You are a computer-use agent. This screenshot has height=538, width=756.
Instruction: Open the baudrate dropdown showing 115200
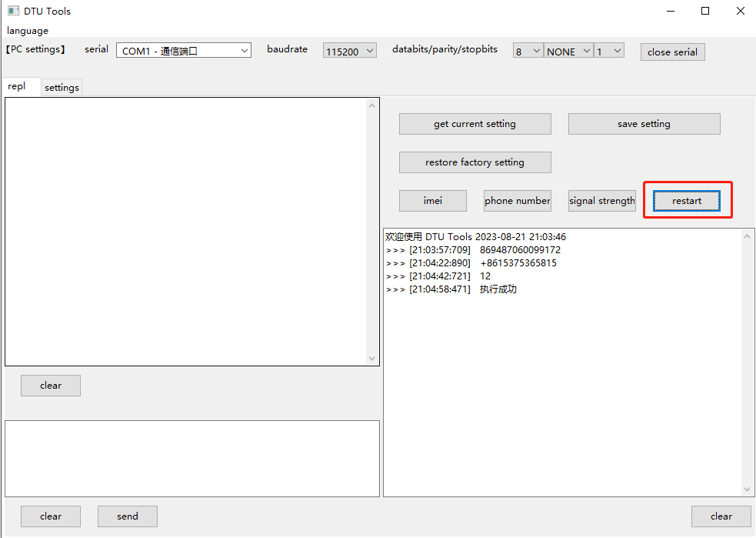coord(349,50)
